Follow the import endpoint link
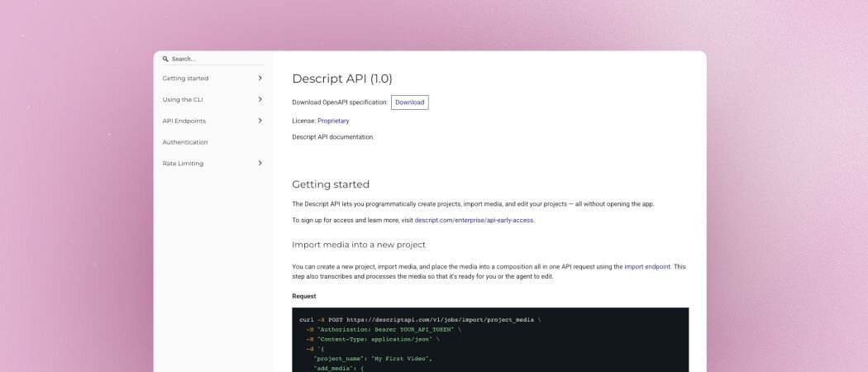The width and height of the screenshot is (868, 372). click(x=647, y=267)
